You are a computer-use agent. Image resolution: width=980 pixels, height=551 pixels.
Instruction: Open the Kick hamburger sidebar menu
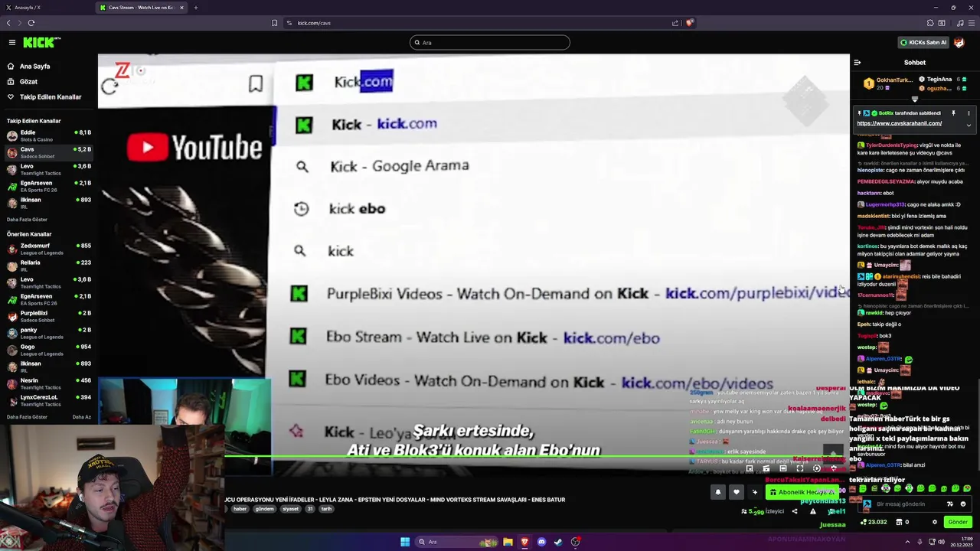(x=12, y=43)
